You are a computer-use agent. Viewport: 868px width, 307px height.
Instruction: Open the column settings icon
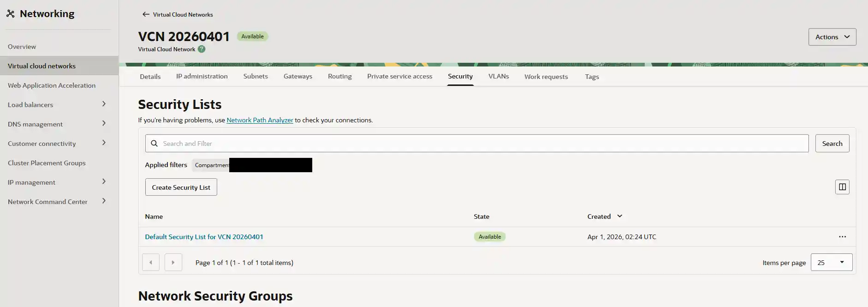[842, 187]
